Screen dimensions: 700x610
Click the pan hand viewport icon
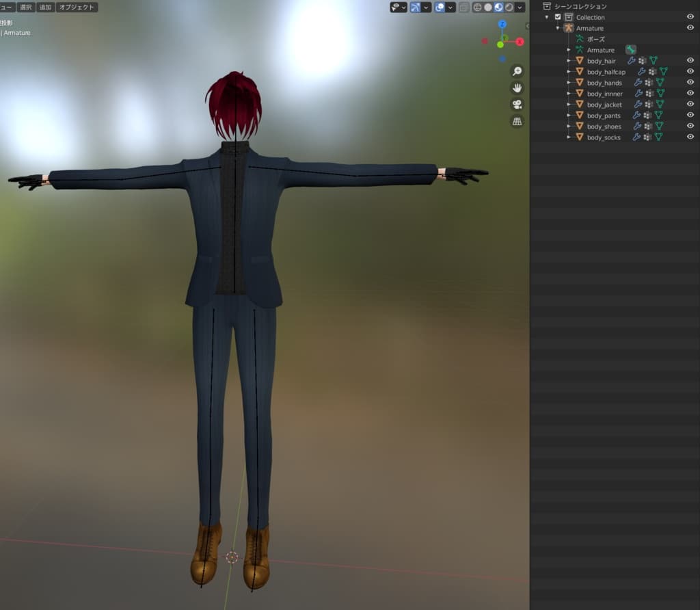[517, 88]
